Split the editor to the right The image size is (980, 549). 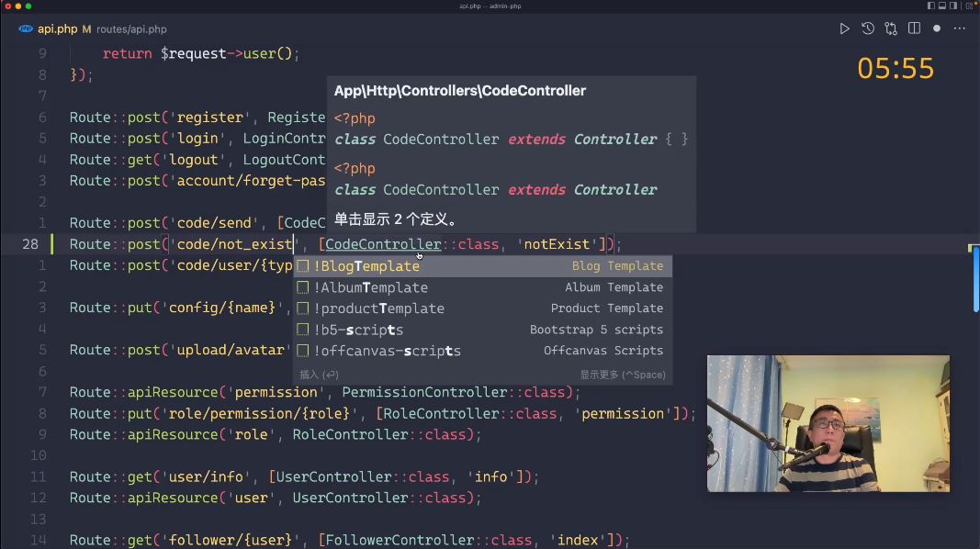914,28
